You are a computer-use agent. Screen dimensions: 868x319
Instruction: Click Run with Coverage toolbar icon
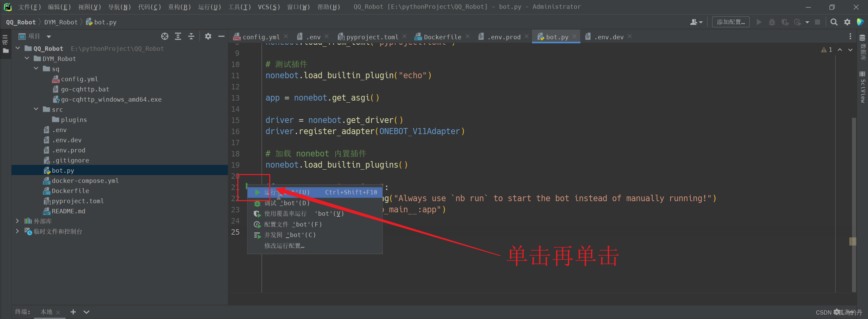(x=785, y=22)
